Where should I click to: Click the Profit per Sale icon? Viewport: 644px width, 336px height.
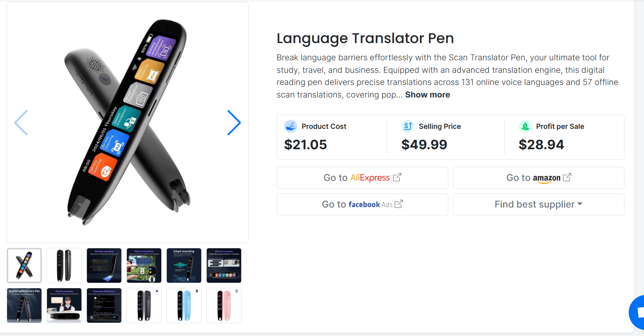pyautogui.click(x=525, y=126)
